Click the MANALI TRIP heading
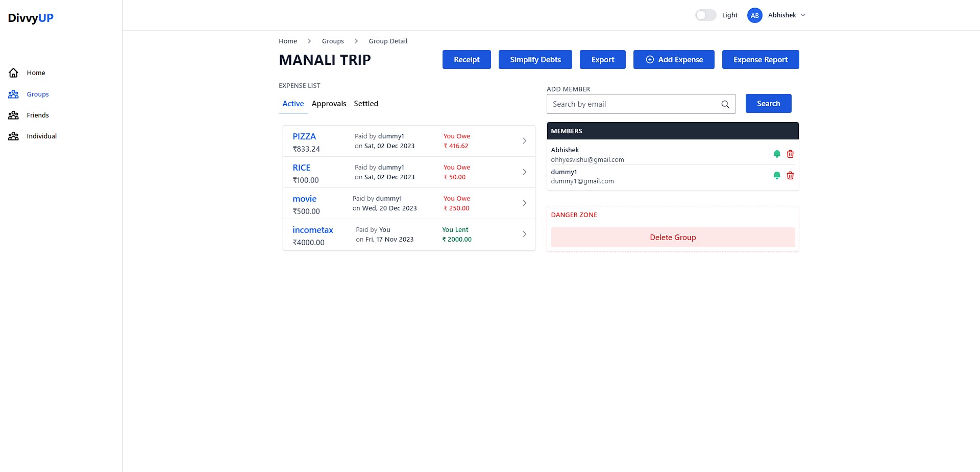Viewport: 980px width, 472px height. point(325,60)
